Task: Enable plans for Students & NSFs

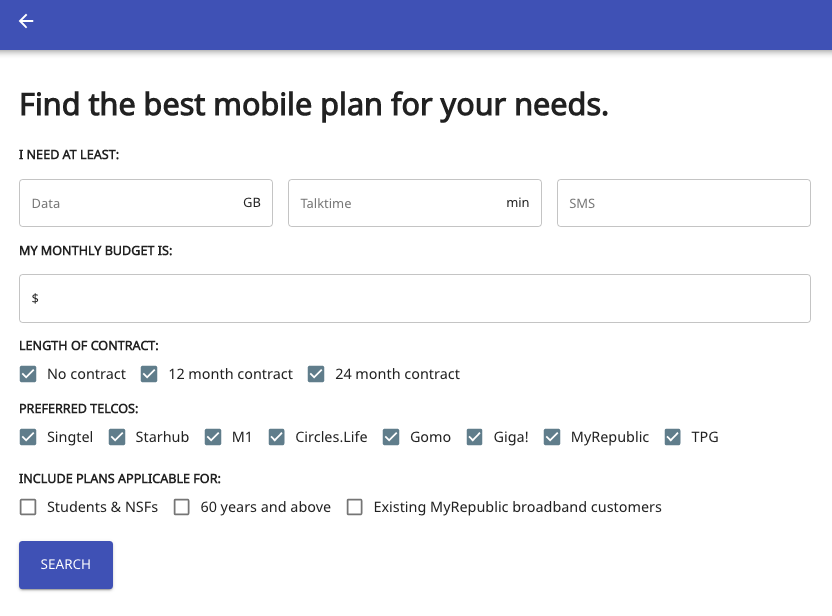Action: click(x=28, y=507)
